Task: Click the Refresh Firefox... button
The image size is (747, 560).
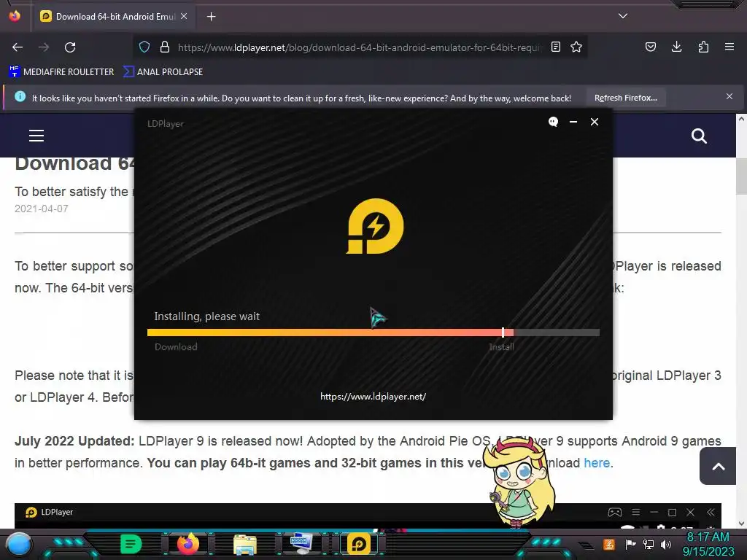Action: pos(625,98)
